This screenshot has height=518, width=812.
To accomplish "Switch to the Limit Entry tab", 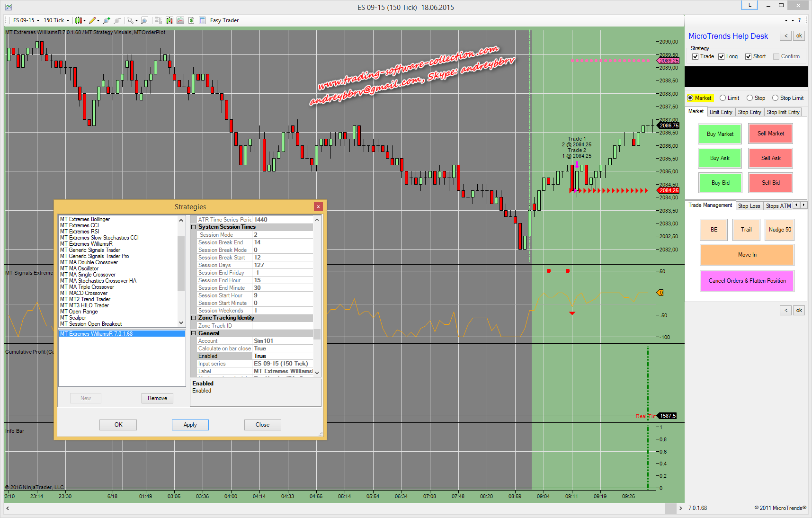I will click(x=721, y=112).
